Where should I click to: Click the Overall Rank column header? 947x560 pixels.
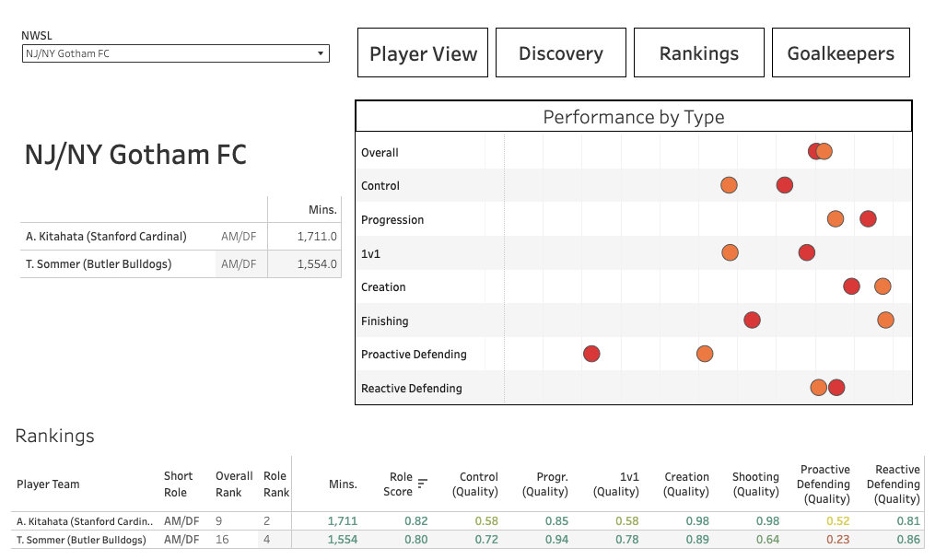point(234,484)
